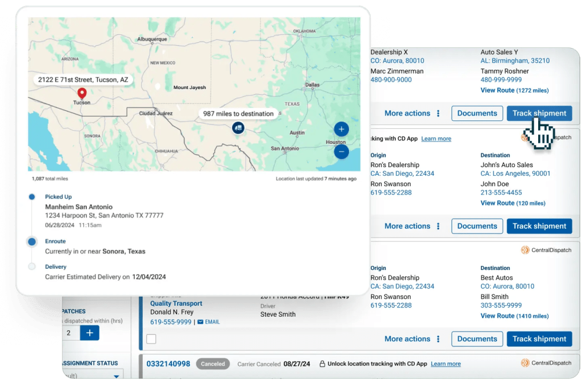This screenshot has width=585, height=392.
Task: Click the red Tucson location pin
Action: [x=82, y=94]
